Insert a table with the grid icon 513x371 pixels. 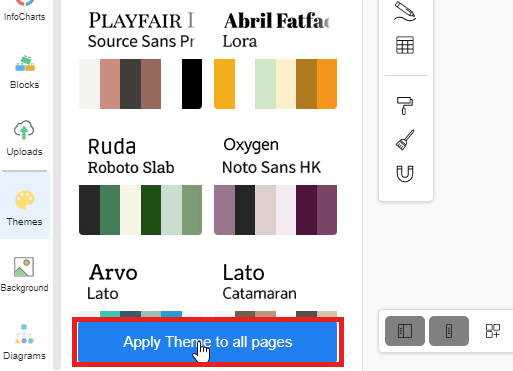(405, 45)
